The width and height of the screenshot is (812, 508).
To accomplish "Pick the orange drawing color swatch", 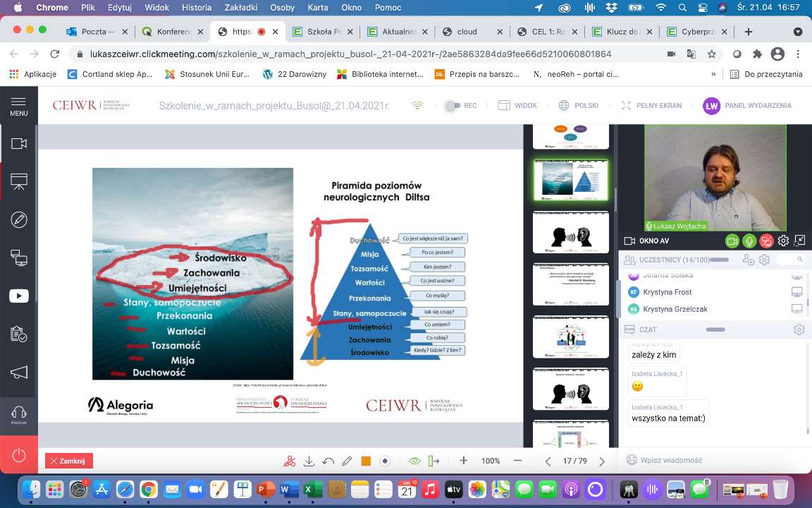I will click(x=366, y=461).
